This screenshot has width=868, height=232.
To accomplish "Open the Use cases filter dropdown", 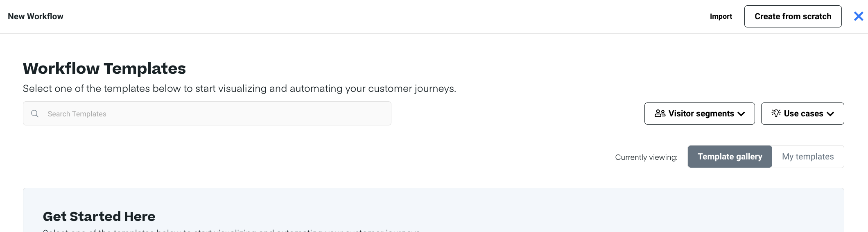I will [803, 114].
